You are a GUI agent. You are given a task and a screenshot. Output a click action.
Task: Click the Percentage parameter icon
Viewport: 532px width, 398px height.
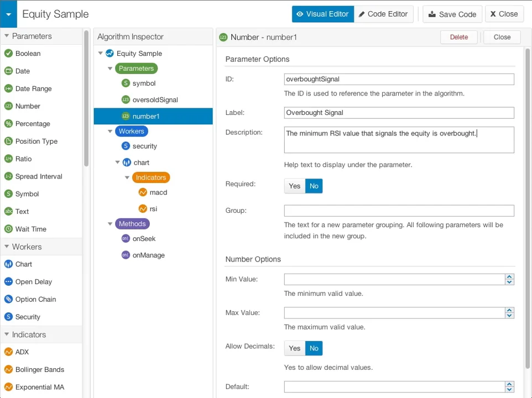pyautogui.click(x=8, y=124)
